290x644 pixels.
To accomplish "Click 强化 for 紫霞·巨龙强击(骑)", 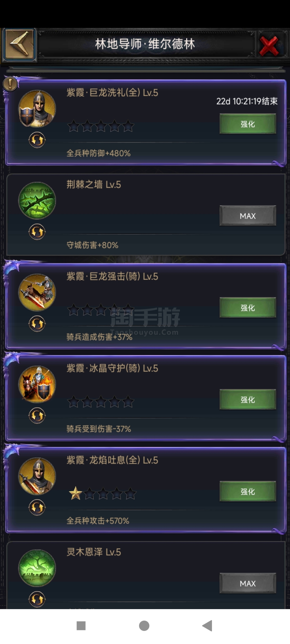I will coord(248,308).
